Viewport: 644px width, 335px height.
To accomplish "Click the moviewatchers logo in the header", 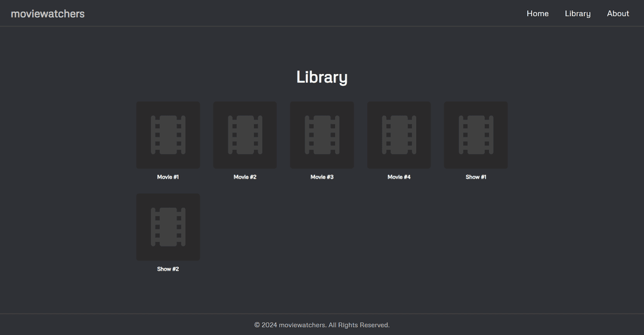I will [x=48, y=13].
